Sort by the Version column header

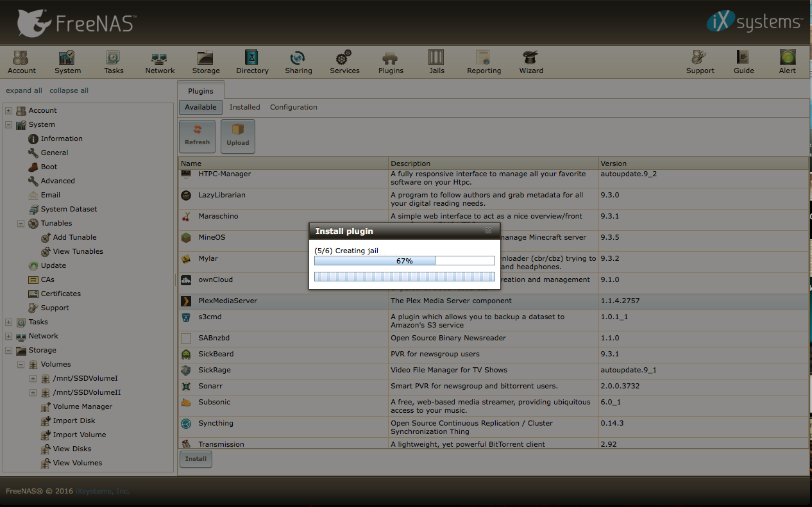(x=704, y=163)
